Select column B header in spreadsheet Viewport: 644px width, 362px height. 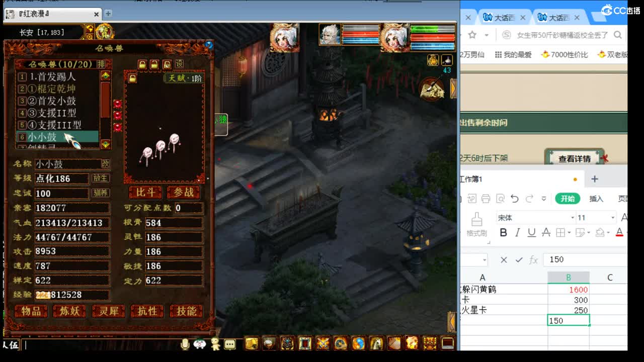point(569,278)
